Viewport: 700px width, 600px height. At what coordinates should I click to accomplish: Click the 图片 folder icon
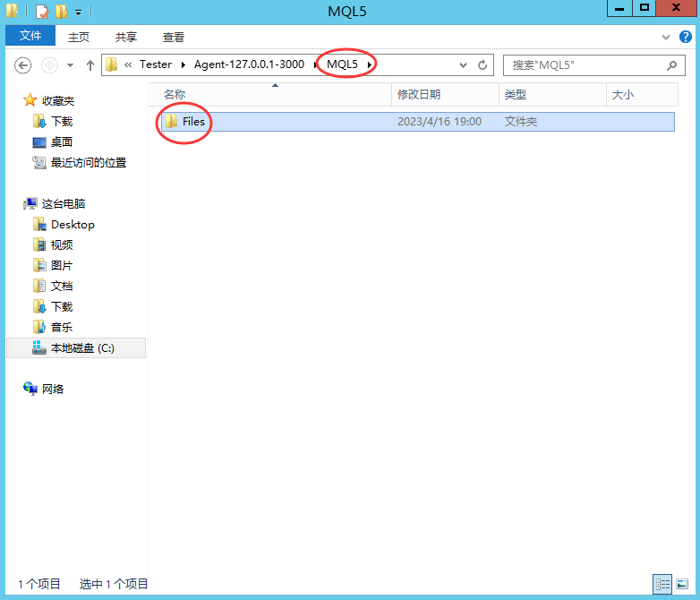coord(39,265)
